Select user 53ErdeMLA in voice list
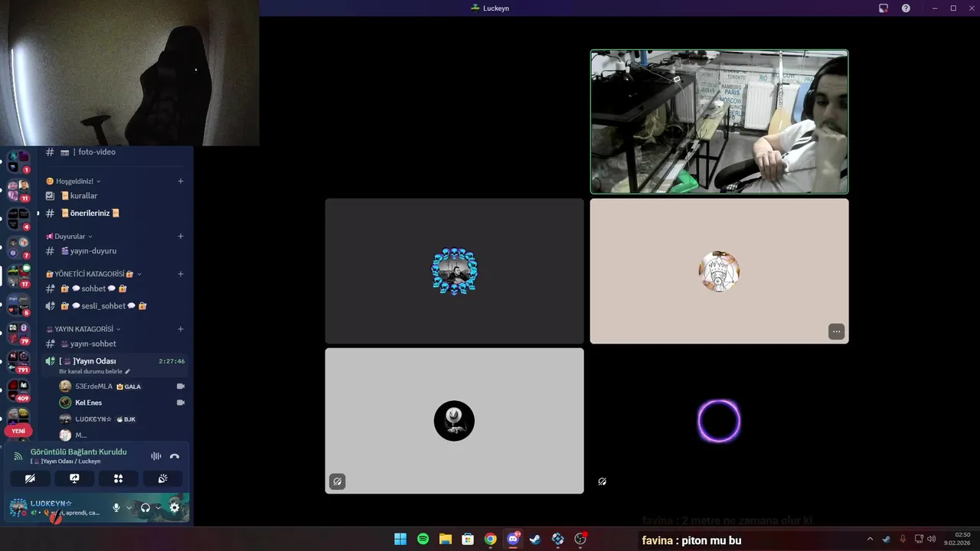 pos(122,386)
